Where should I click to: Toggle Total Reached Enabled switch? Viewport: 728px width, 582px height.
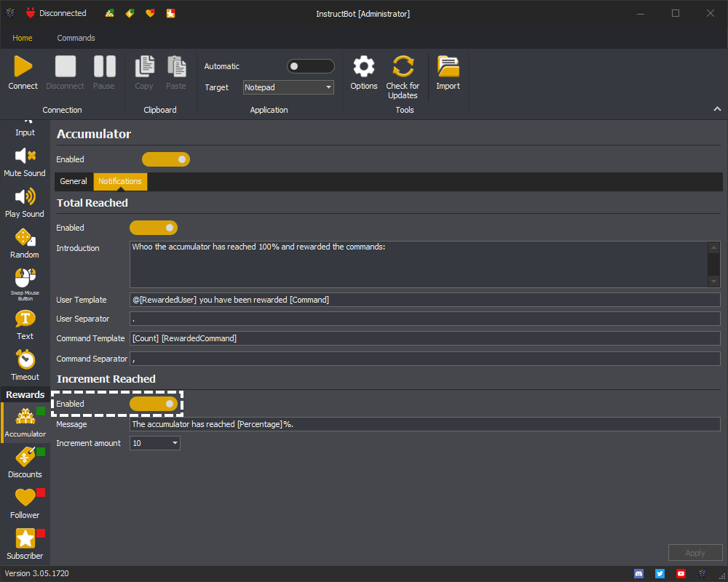coord(154,228)
